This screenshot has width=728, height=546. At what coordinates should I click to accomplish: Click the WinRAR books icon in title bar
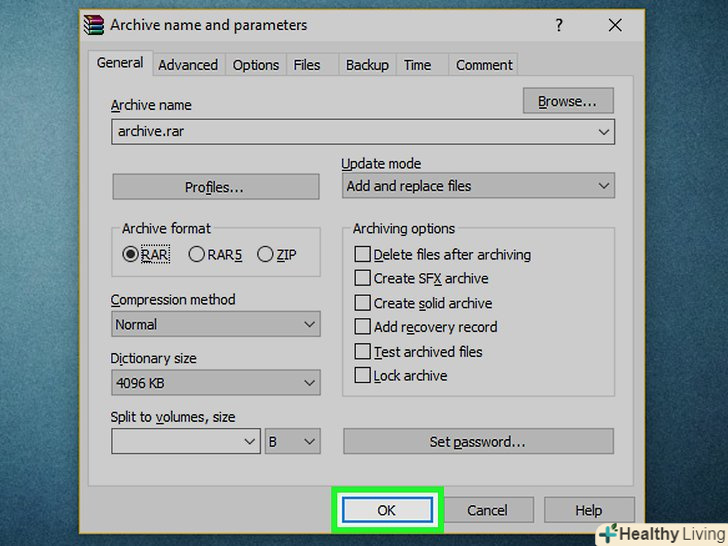(94, 25)
